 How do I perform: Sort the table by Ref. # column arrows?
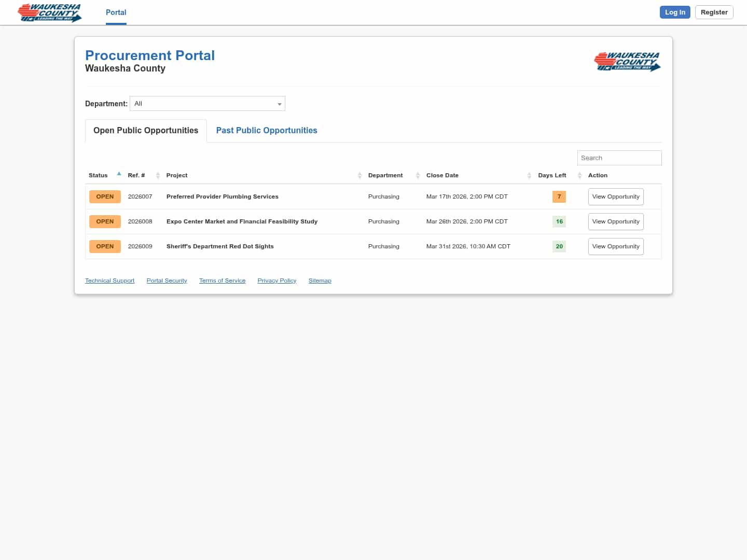point(158,175)
